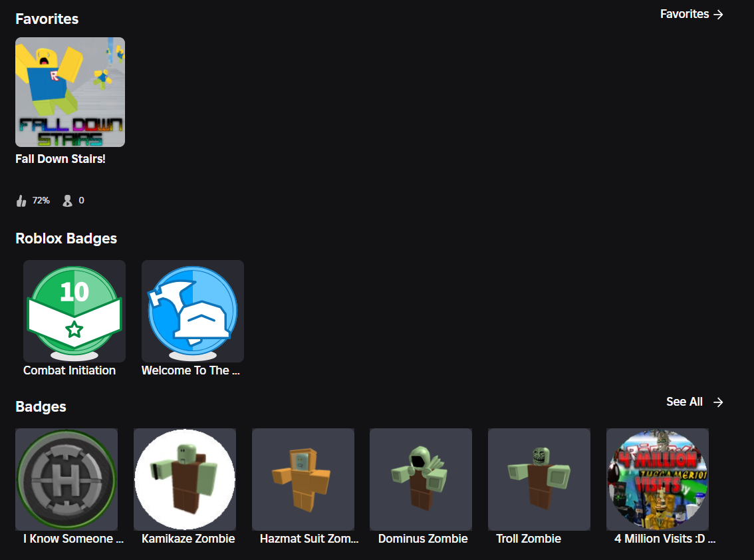
Task: Open the Welcome To The Club badge icon
Action: tap(193, 311)
